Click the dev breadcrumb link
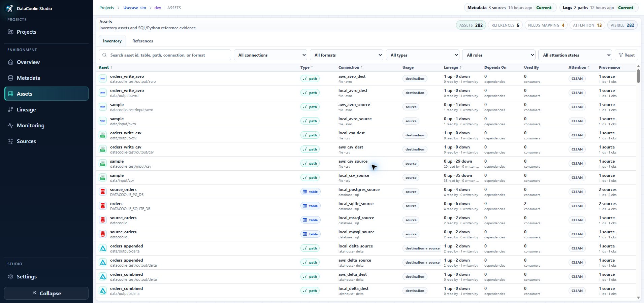The image size is (644, 303). tap(158, 8)
